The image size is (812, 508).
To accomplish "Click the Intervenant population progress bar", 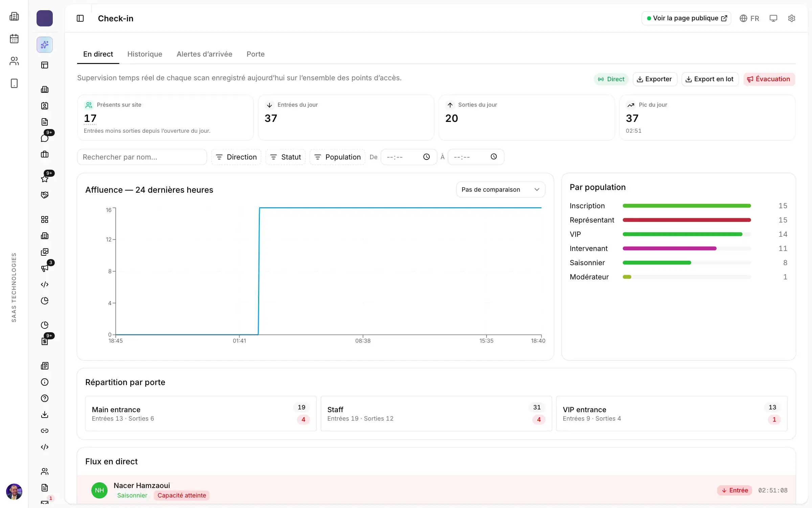I will (x=686, y=248).
